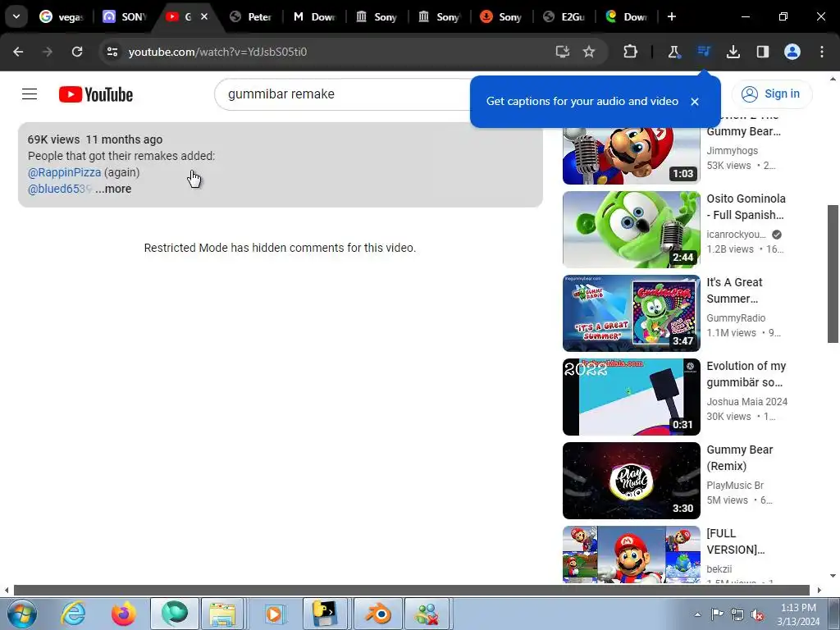Screen dimensions: 840x630
Task: Launch Firefox from taskbar
Action: (124, 614)
